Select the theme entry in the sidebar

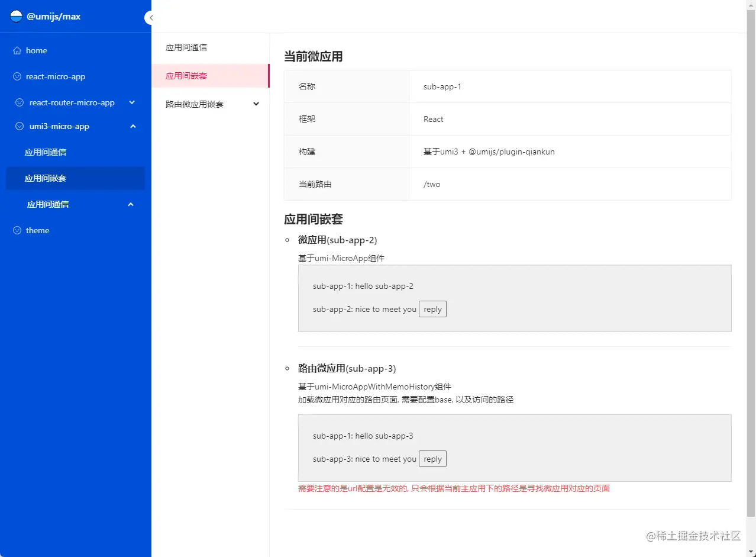click(37, 230)
